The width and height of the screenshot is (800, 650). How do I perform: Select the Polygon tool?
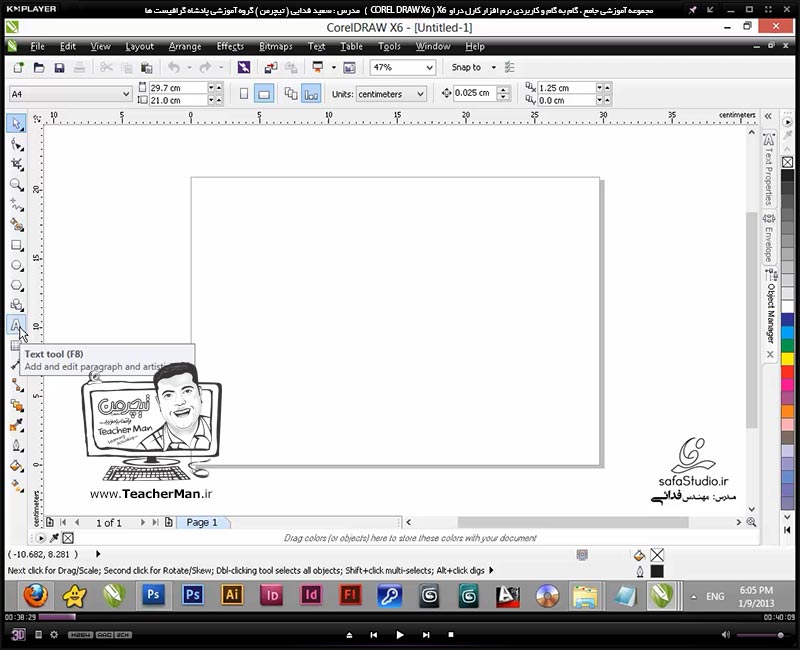tap(16, 285)
